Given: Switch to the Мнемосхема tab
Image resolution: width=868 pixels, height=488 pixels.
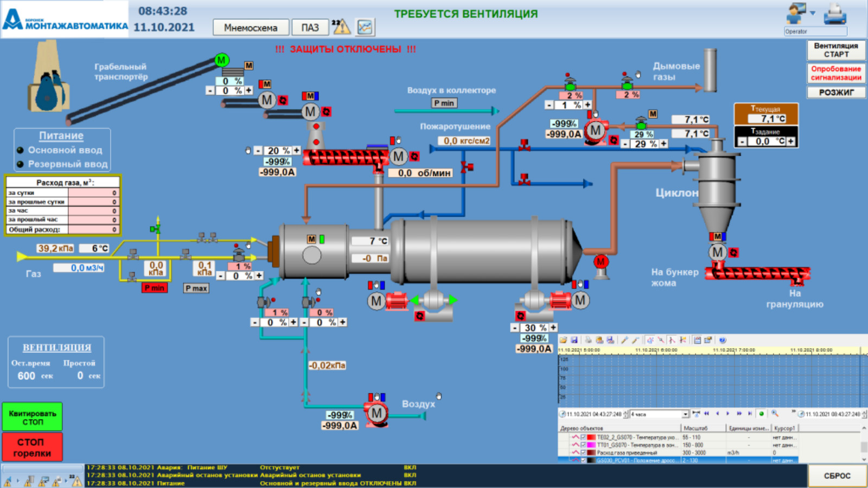Looking at the screenshot, I should 250,28.
